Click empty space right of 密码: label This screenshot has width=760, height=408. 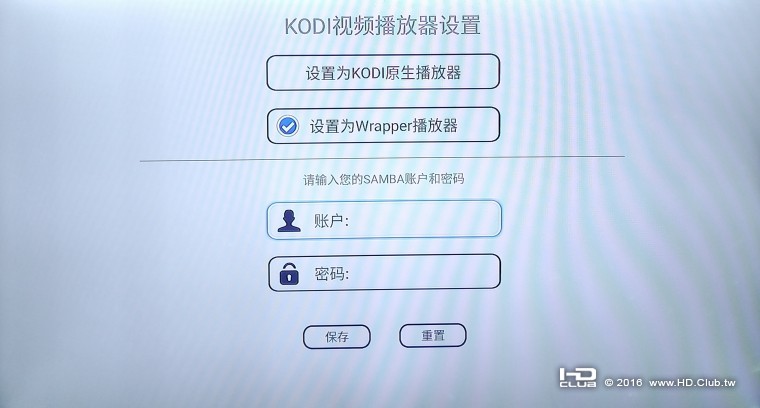[422, 273]
